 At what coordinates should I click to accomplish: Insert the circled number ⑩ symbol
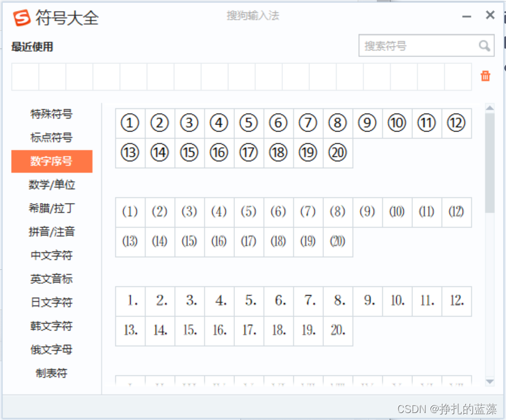398,123
